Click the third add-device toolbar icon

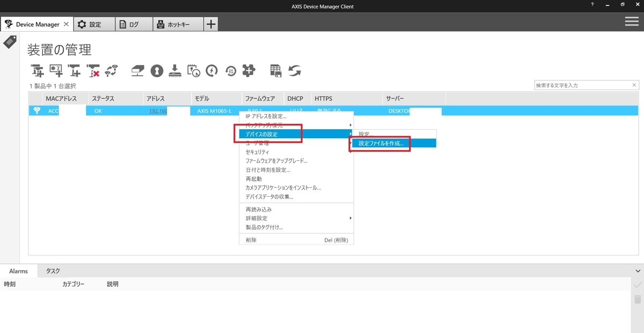pyautogui.click(x=75, y=70)
